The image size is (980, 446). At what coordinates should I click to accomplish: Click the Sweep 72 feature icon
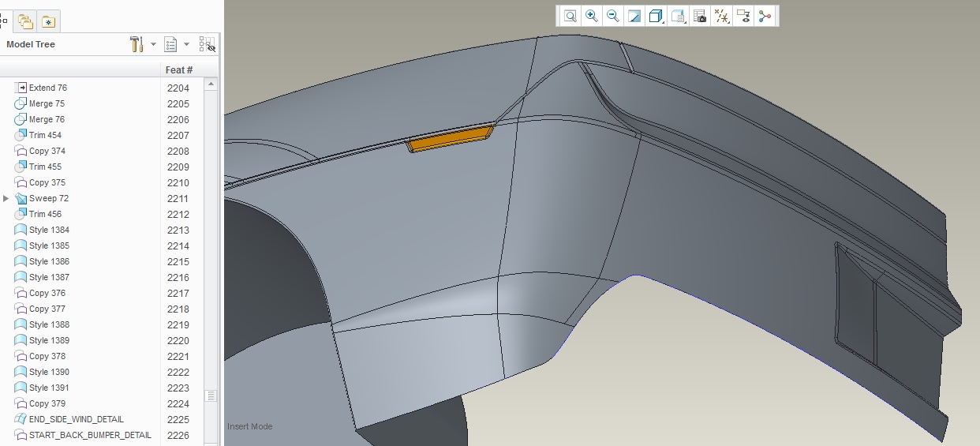pos(21,198)
